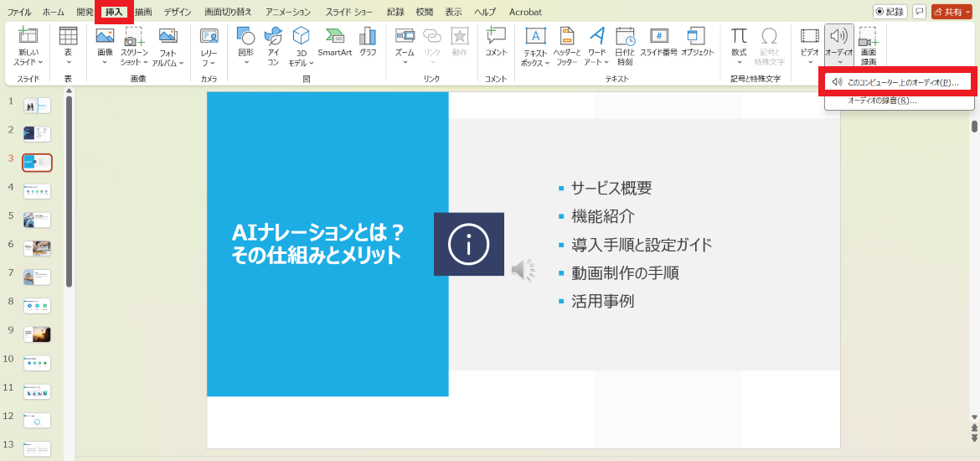Viewport: 980px width, 461px height.
Task: Switch to the Insert (挿入) tab
Action: coord(114,12)
